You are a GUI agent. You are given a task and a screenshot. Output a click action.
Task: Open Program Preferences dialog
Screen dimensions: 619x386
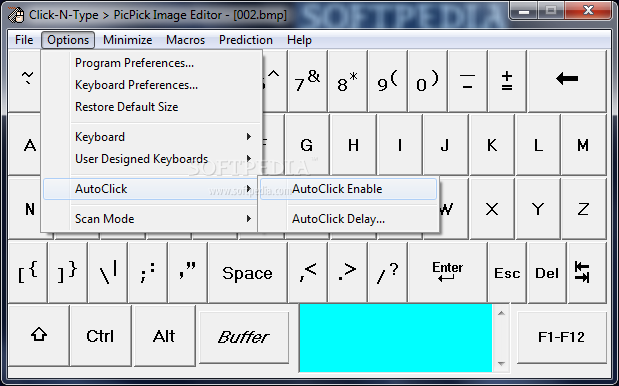(152, 63)
